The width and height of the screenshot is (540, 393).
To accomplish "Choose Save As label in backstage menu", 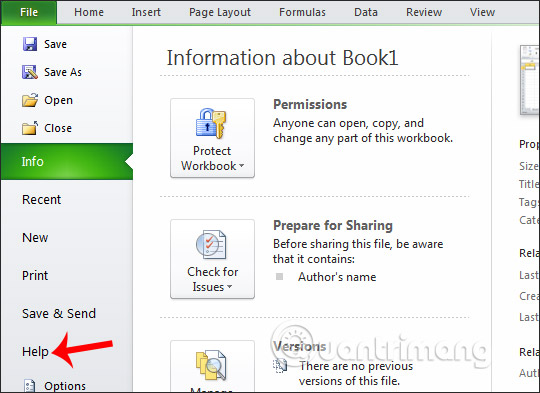I will (x=63, y=72).
